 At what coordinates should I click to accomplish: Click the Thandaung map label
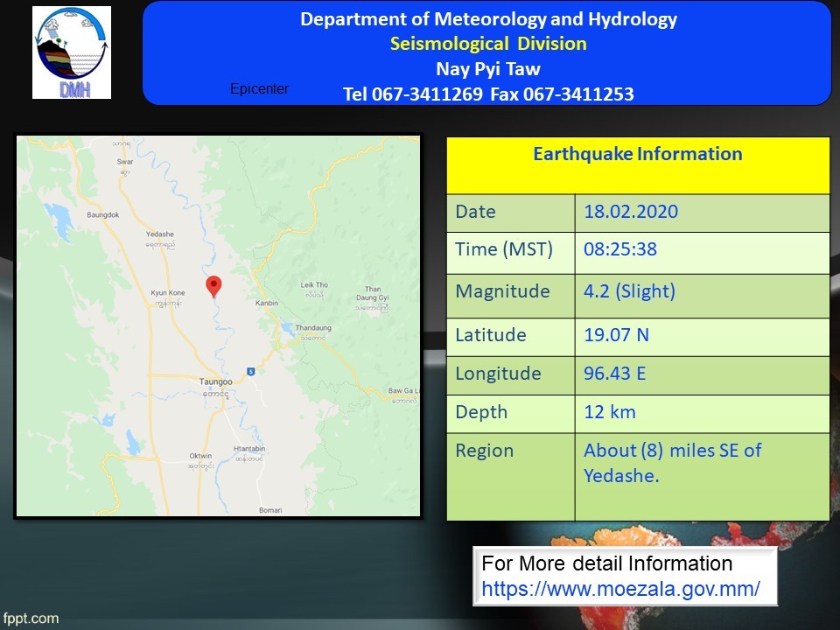coord(313,328)
